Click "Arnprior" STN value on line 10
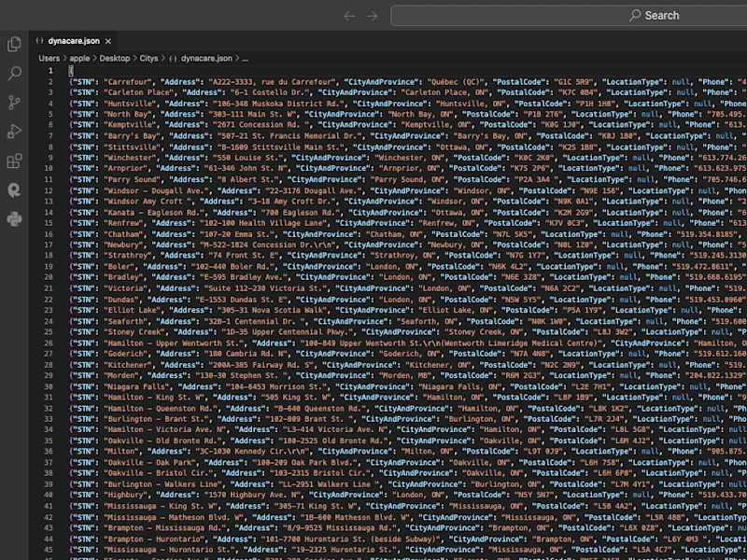 tap(125, 169)
